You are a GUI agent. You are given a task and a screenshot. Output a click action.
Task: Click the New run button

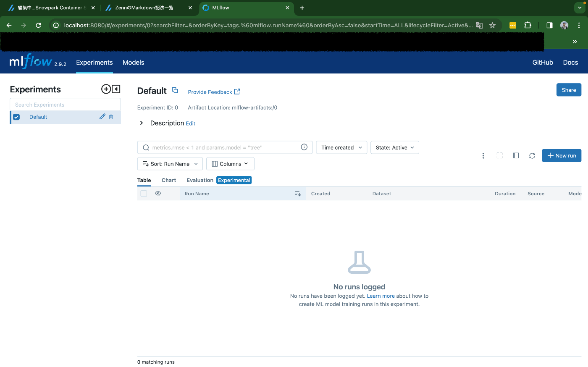point(562,155)
